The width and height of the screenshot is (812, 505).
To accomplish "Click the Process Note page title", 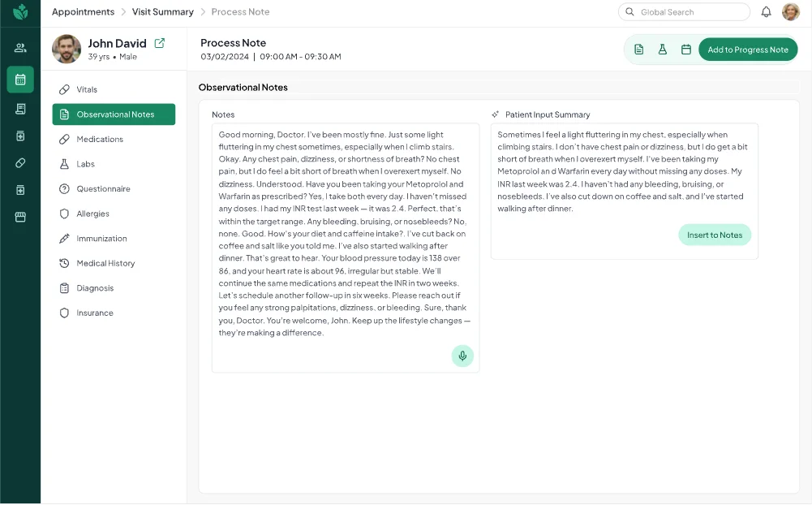I will click(x=233, y=42).
